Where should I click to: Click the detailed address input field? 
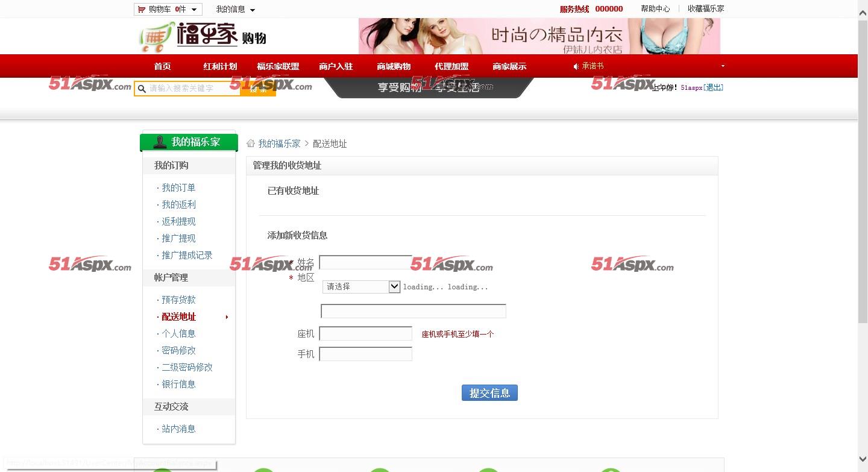point(414,311)
